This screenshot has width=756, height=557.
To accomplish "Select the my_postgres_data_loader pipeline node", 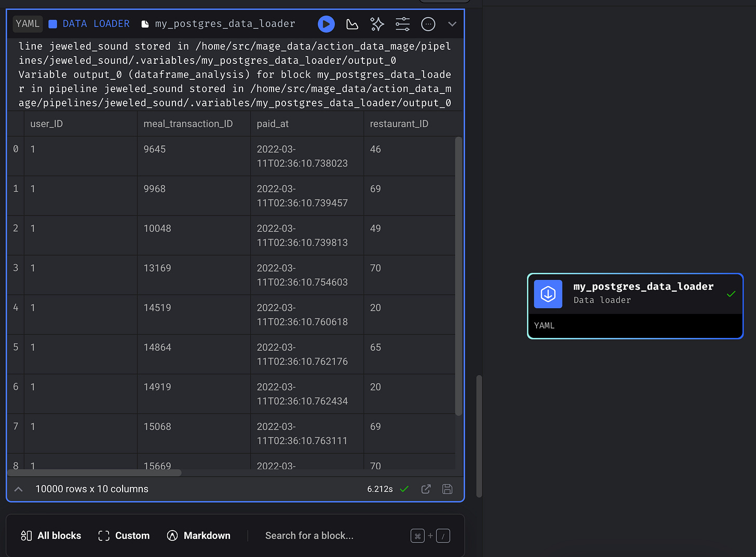I will [634, 306].
